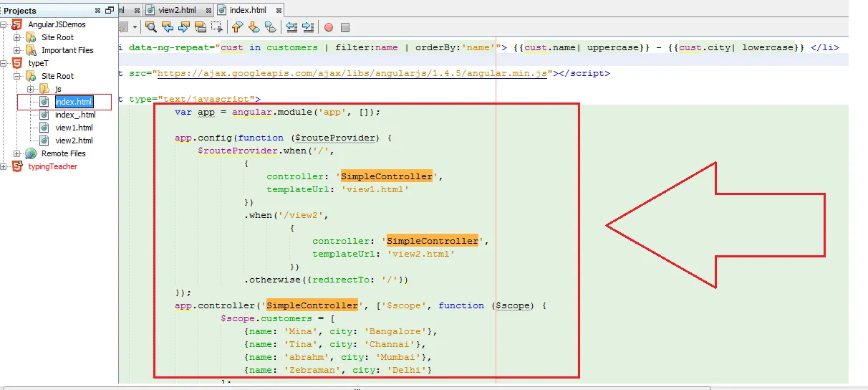Select index.html in project tree

pos(74,102)
